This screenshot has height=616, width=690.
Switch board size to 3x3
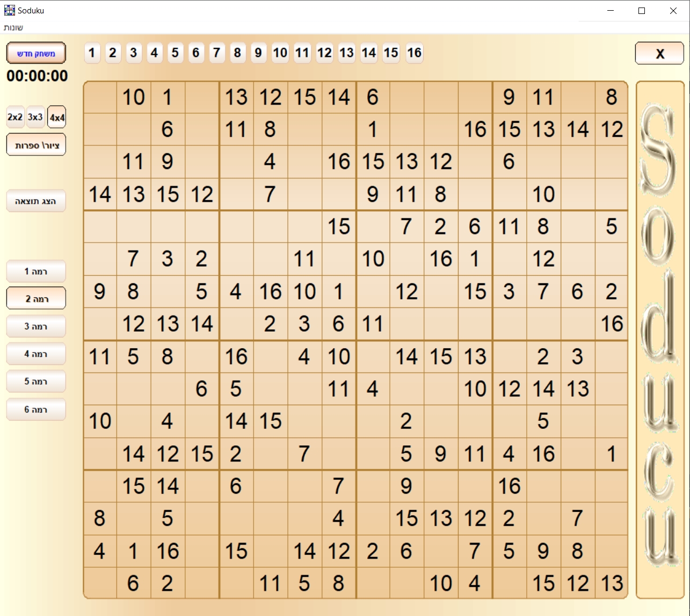click(35, 117)
